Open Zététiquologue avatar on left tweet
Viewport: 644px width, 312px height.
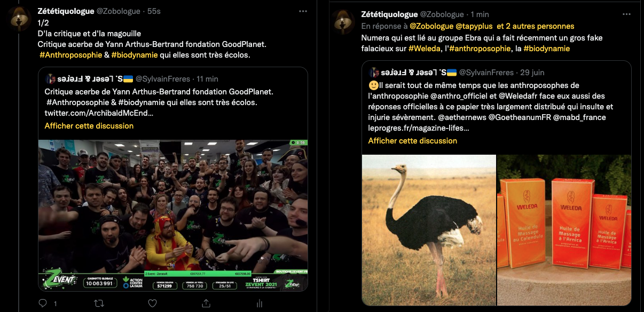20,20
